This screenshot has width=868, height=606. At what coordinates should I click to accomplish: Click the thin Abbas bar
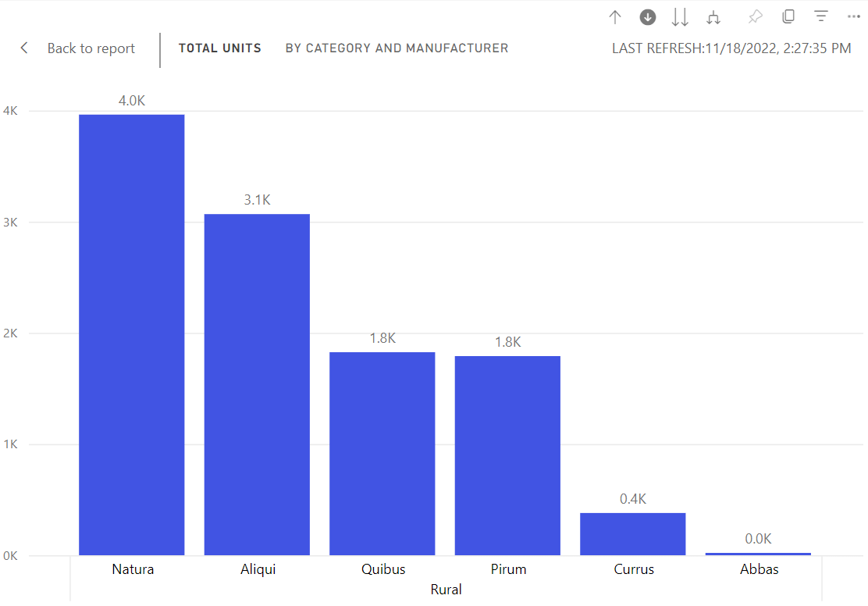tap(759, 554)
